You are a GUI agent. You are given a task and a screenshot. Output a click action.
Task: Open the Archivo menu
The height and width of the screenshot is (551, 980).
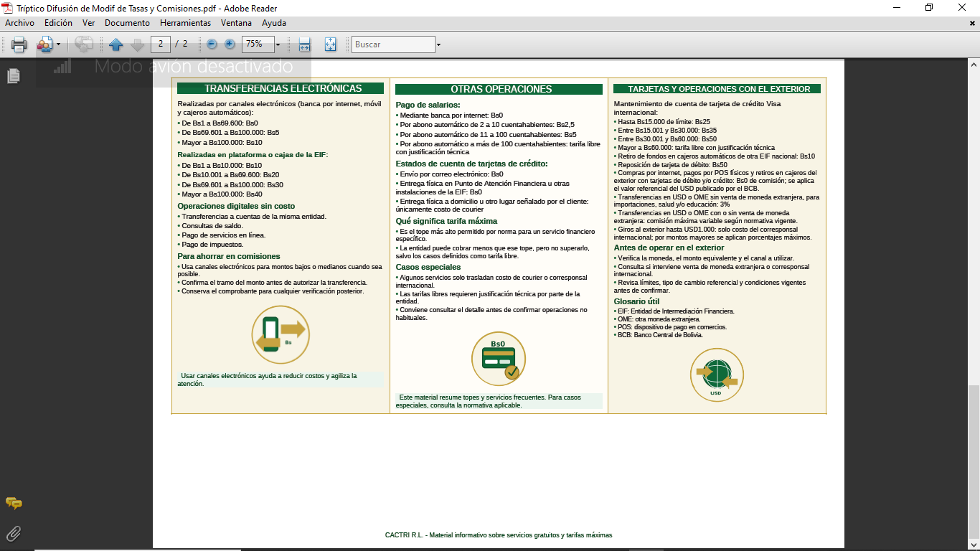[20, 23]
